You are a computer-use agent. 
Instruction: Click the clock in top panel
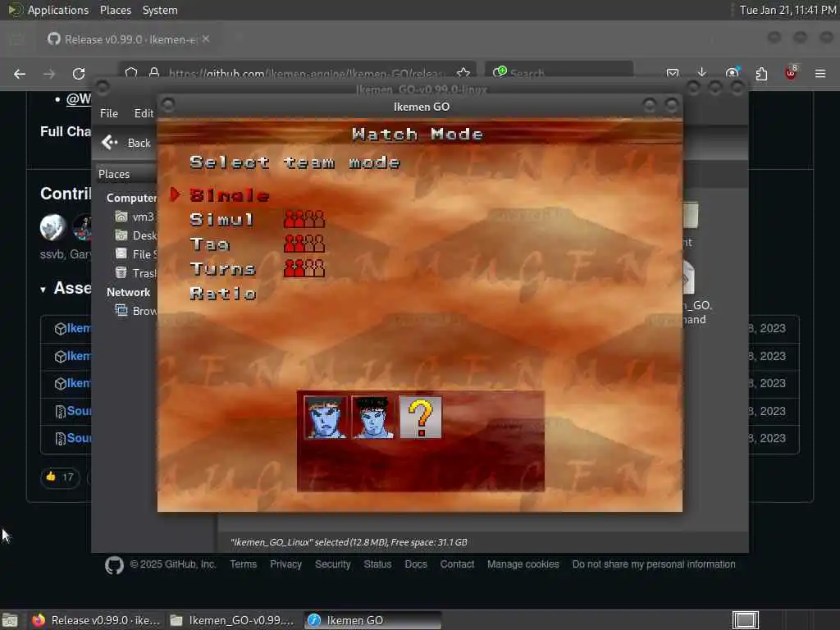787,10
